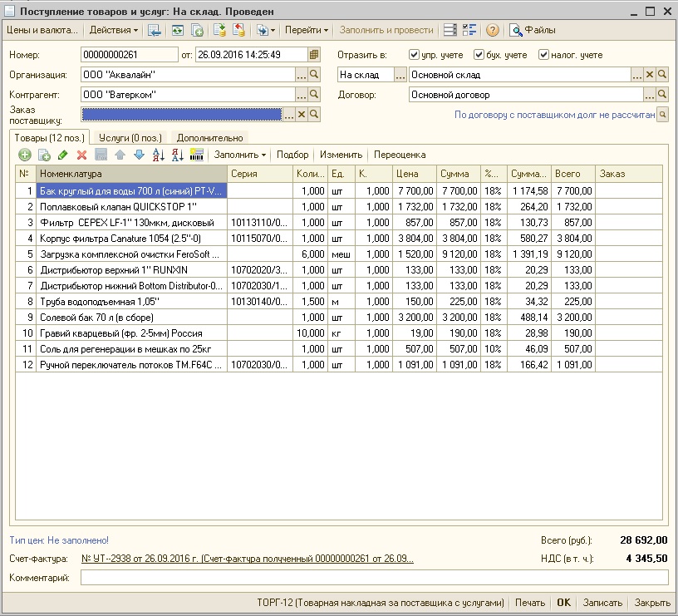The height and width of the screenshot is (616, 678).
Task: Click the green Add row icon
Action: pyautogui.click(x=25, y=155)
